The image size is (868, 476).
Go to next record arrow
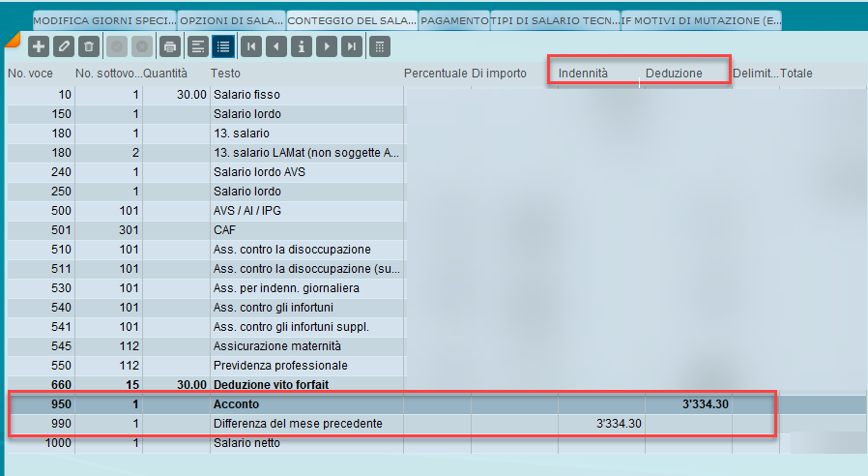[327, 45]
